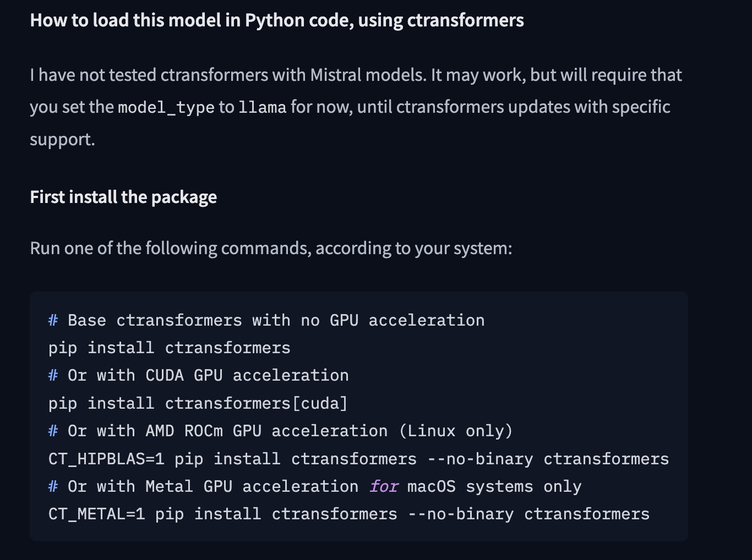Click the inline code model_type

166,107
